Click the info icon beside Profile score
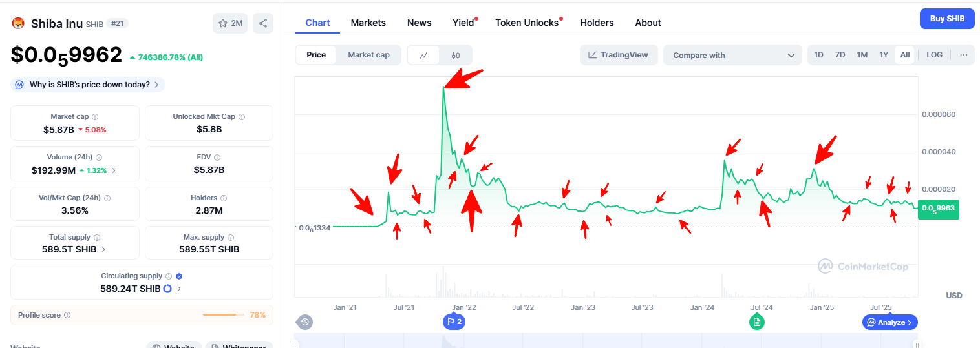The width and height of the screenshot is (980, 348). (x=67, y=315)
